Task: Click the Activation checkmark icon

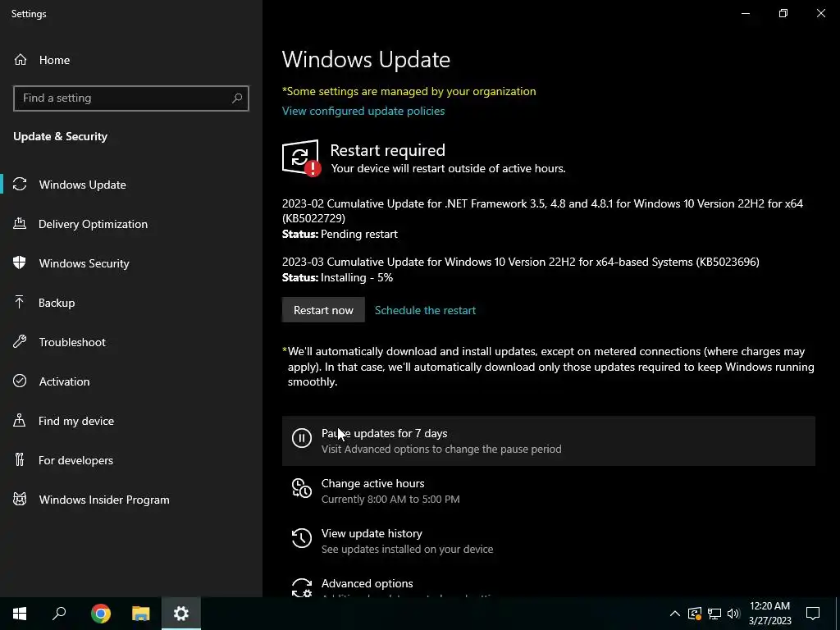Action: pyautogui.click(x=20, y=381)
